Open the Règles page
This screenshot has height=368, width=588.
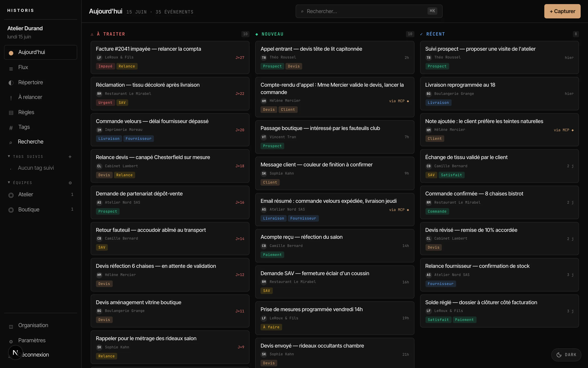click(x=41, y=112)
